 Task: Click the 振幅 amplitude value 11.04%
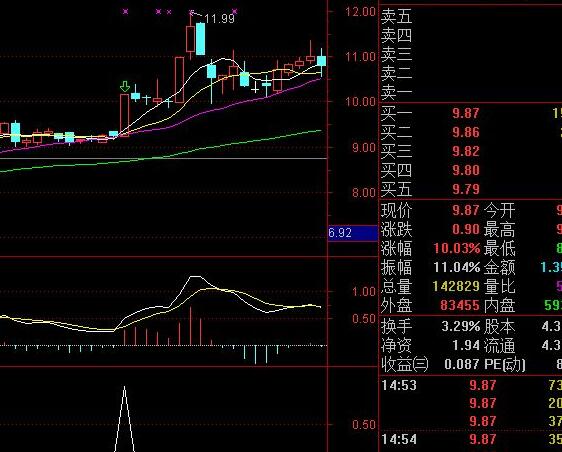coord(457,267)
